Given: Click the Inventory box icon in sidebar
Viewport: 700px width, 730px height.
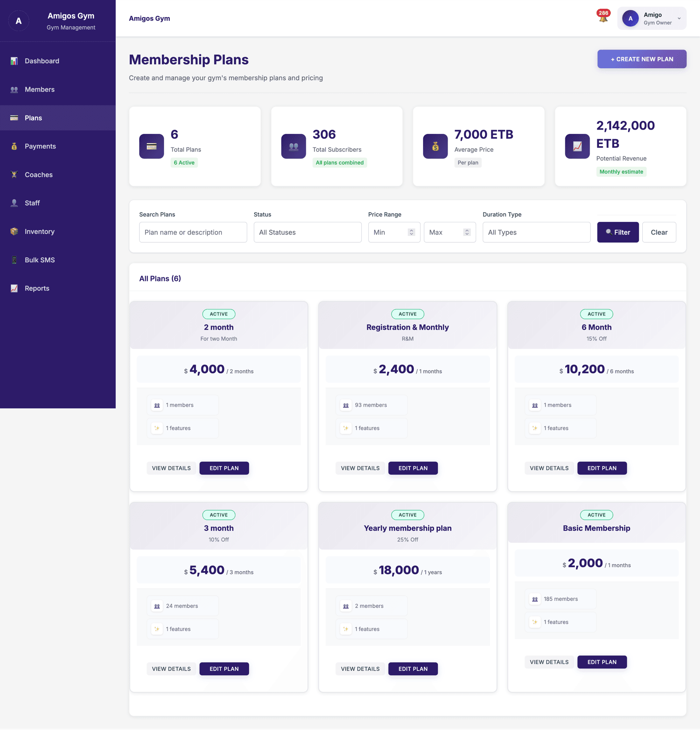Looking at the screenshot, I should click(14, 232).
